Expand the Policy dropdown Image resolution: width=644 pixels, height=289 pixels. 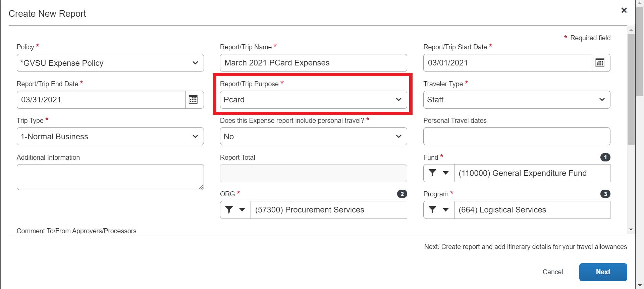pyautogui.click(x=110, y=63)
